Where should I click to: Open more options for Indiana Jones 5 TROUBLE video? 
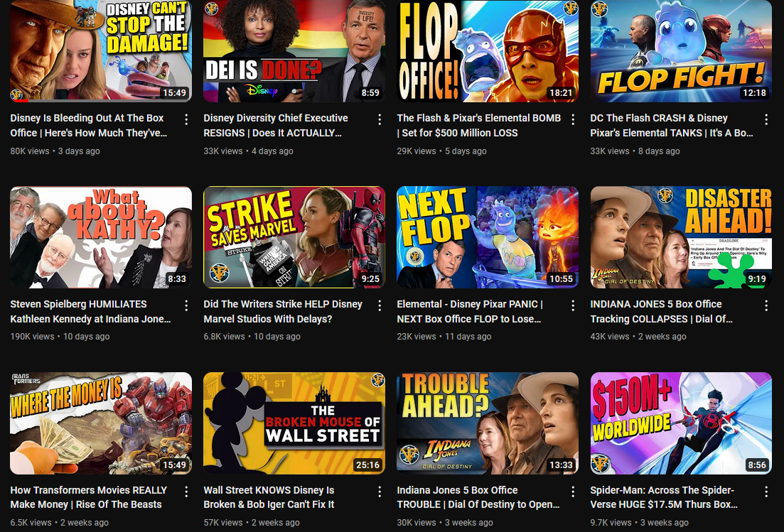coord(573,492)
